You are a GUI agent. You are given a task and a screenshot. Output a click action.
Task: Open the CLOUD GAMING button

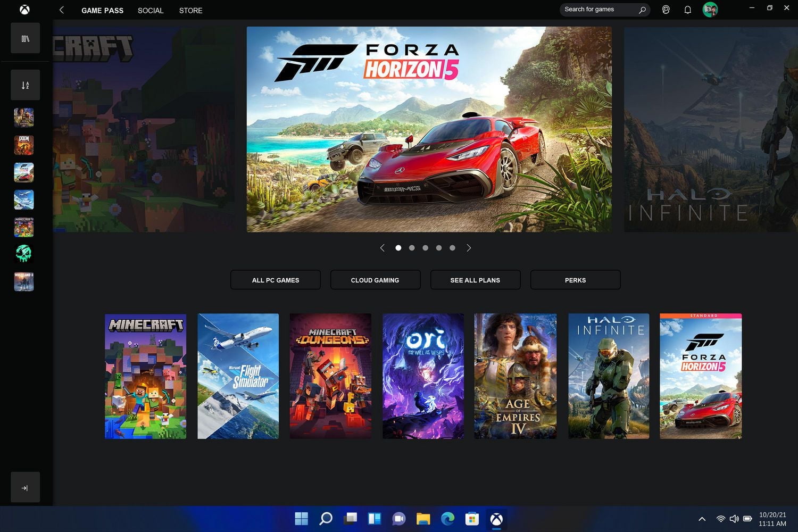point(375,280)
